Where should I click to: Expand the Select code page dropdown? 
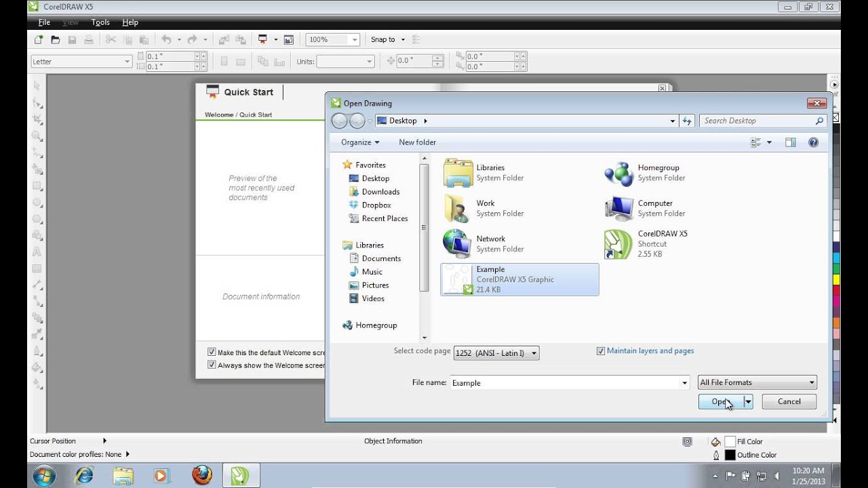click(x=496, y=353)
